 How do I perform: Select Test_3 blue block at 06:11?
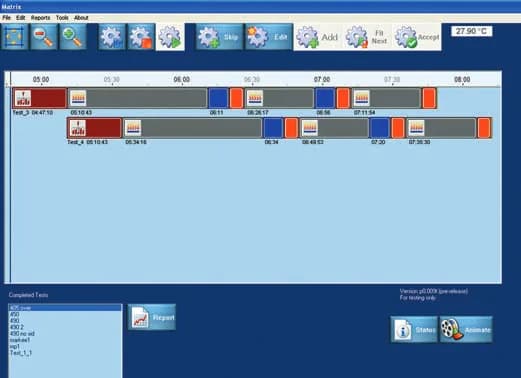pos(218,98)
